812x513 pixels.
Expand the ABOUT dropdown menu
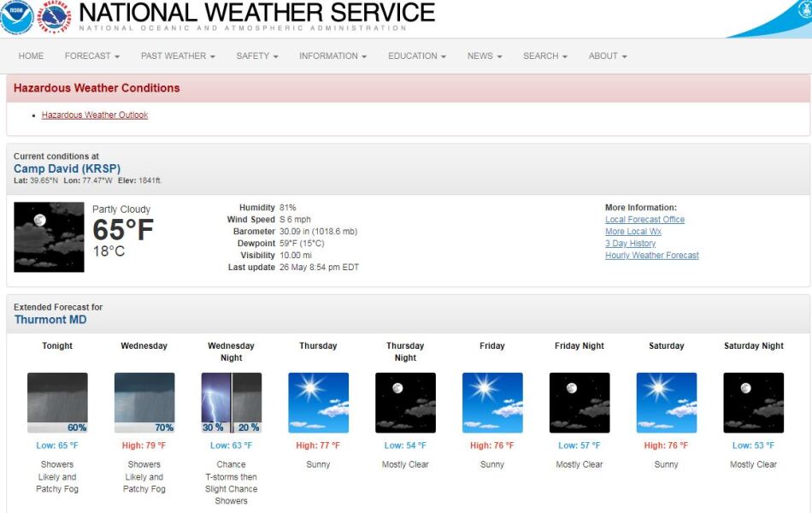pyautogui.click(x=608, y=56)
